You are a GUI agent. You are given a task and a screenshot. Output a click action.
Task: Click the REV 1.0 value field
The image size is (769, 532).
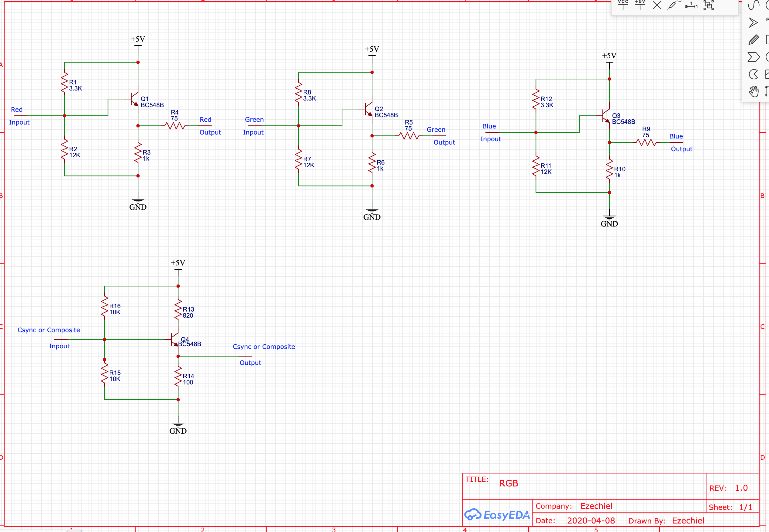click(x=741, y=488)
